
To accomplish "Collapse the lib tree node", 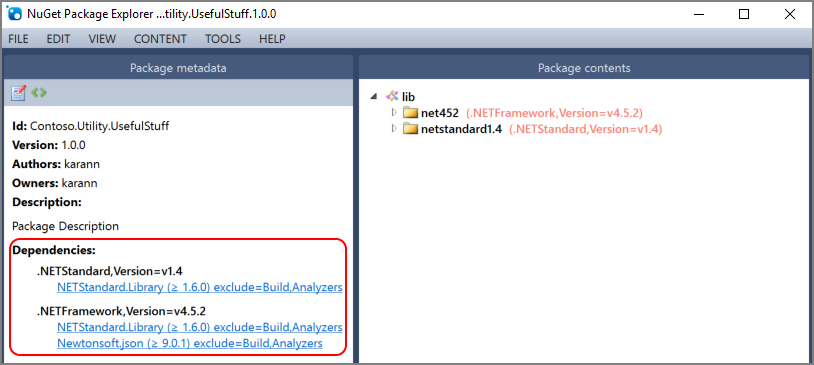I will [374, 97].
